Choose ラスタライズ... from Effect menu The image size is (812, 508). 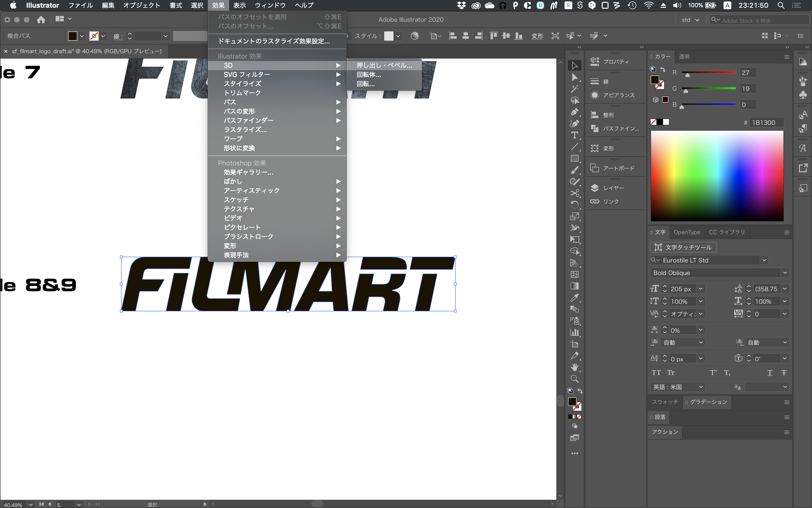point(277,130)
